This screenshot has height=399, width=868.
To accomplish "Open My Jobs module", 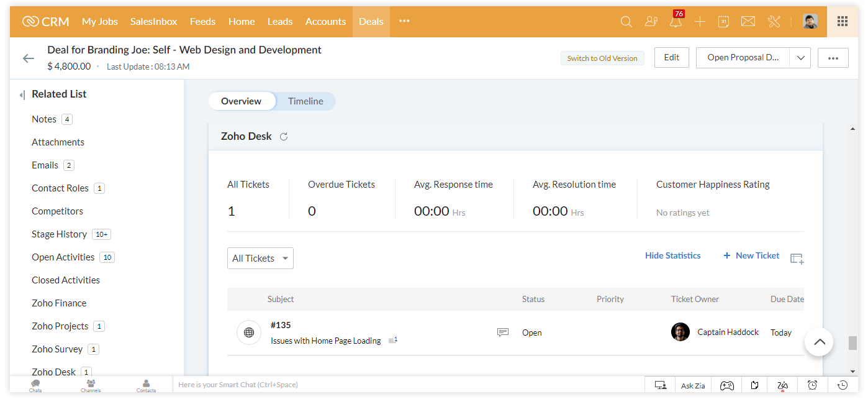I will (100, 22).
